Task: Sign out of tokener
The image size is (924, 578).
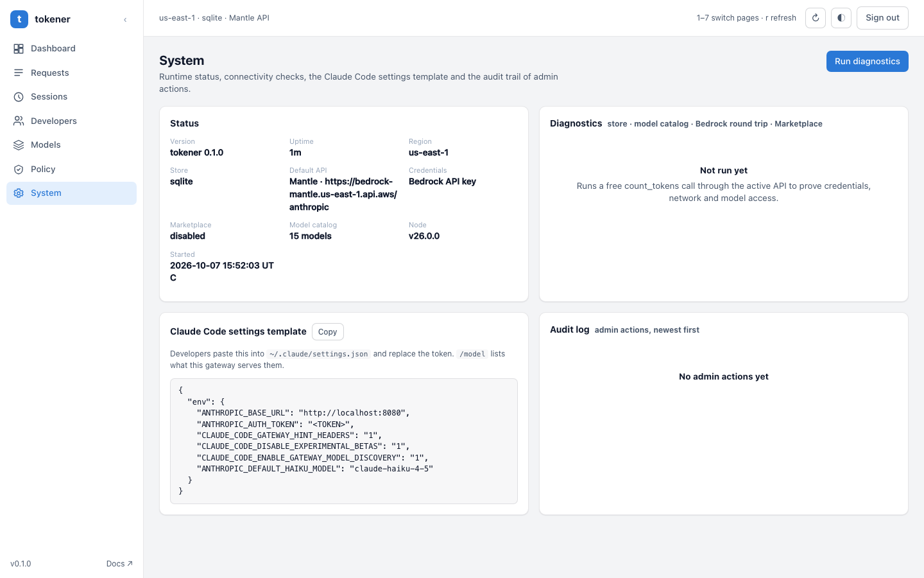Action: coord(882,18)
